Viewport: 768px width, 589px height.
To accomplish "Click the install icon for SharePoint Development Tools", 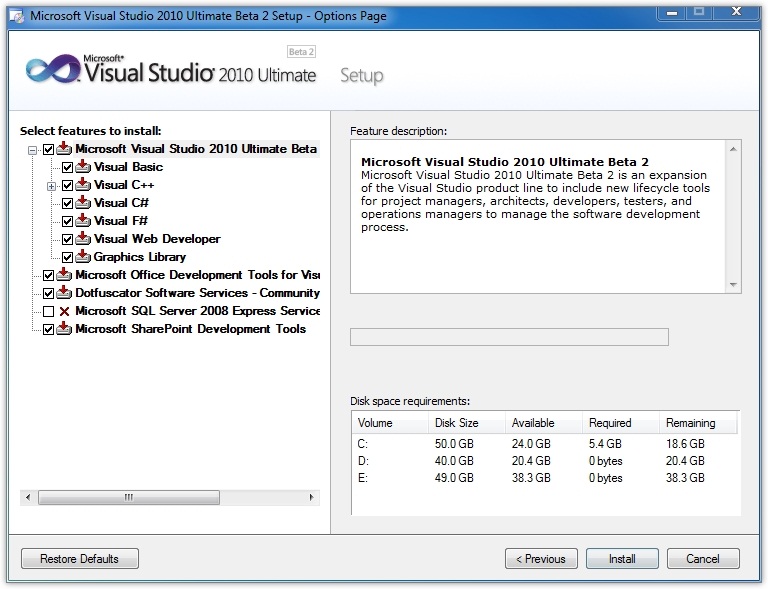I will (64, 329).
